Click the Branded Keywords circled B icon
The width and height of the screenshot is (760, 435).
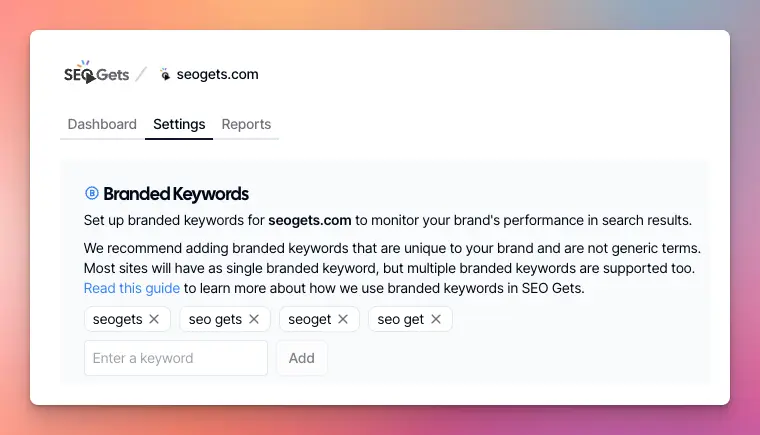click(92, 194)
